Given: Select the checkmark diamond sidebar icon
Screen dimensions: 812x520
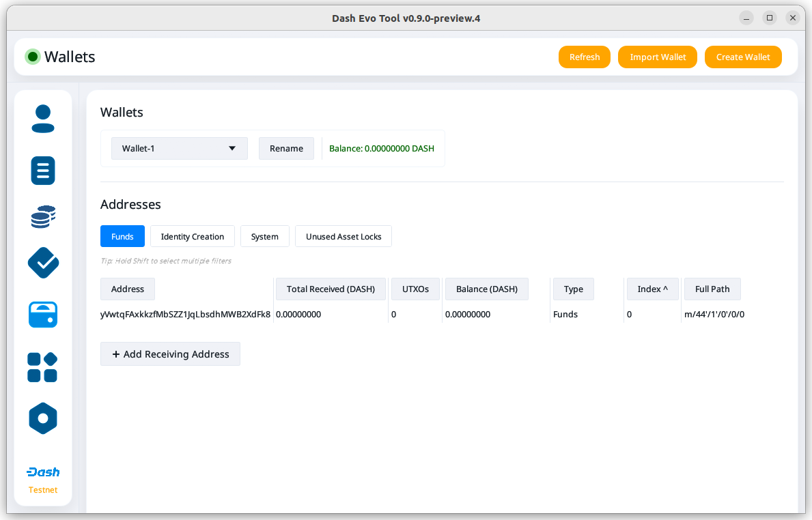Looking at the screenshot, I should click(43, 263).
